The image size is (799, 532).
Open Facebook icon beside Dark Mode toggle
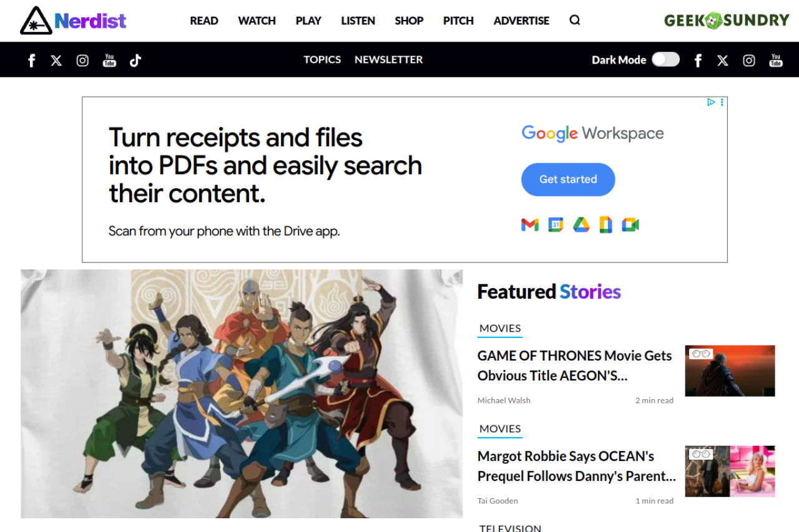(x=699, y=60)
